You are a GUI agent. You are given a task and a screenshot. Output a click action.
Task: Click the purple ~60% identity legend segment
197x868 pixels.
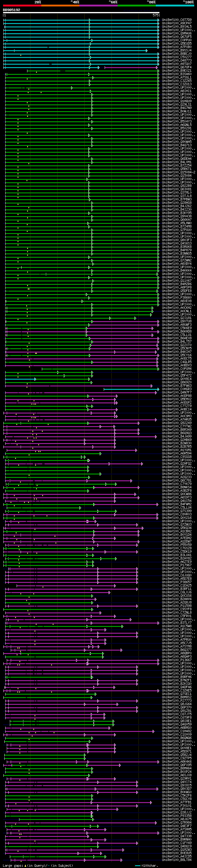(99, 6)
